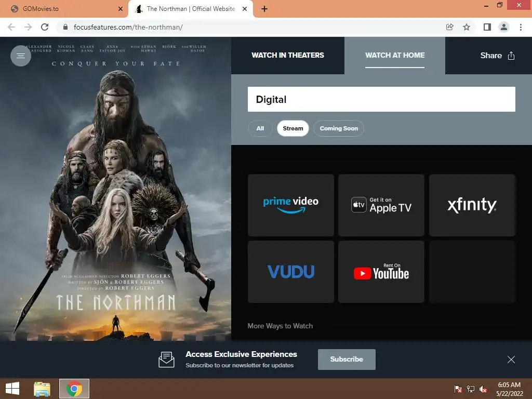Open the Apple TV tile
This screenshot has height=399, width=532.
(x=381, y=205)
